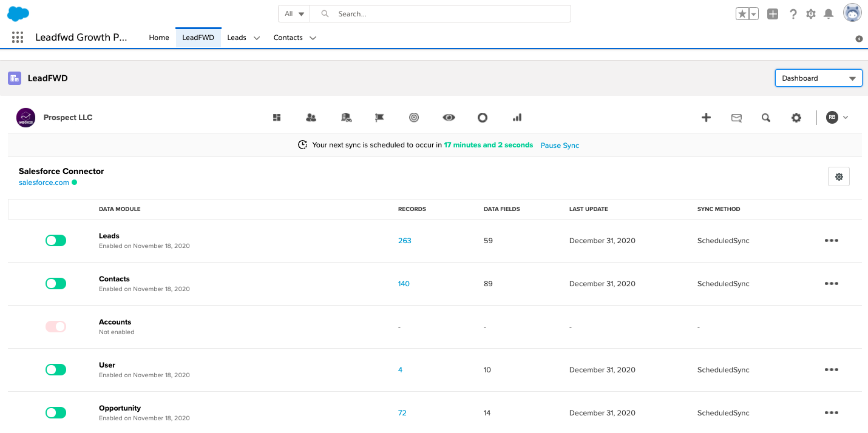Open the Dashboard dropdown selector
Screen dimensions: 868x433
[818, 78]
